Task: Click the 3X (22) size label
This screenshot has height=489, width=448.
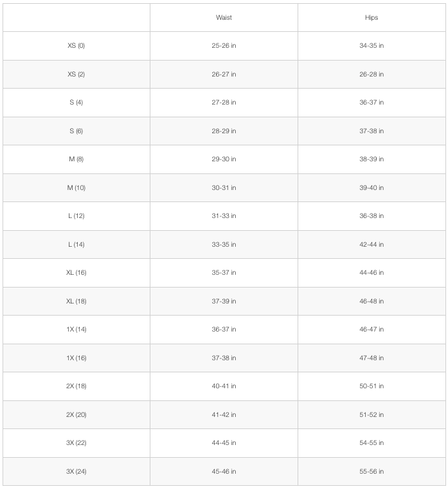Action: [x=76, y=443]
